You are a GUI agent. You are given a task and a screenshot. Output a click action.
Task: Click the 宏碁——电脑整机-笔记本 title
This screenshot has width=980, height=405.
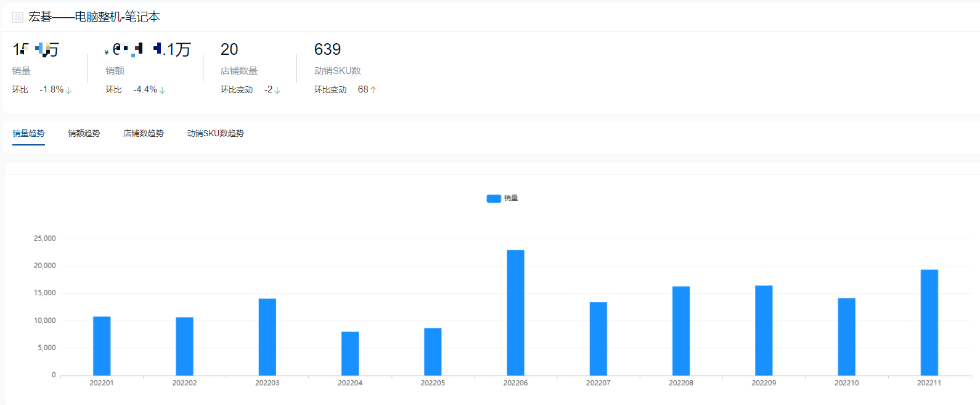coord(94,17)
